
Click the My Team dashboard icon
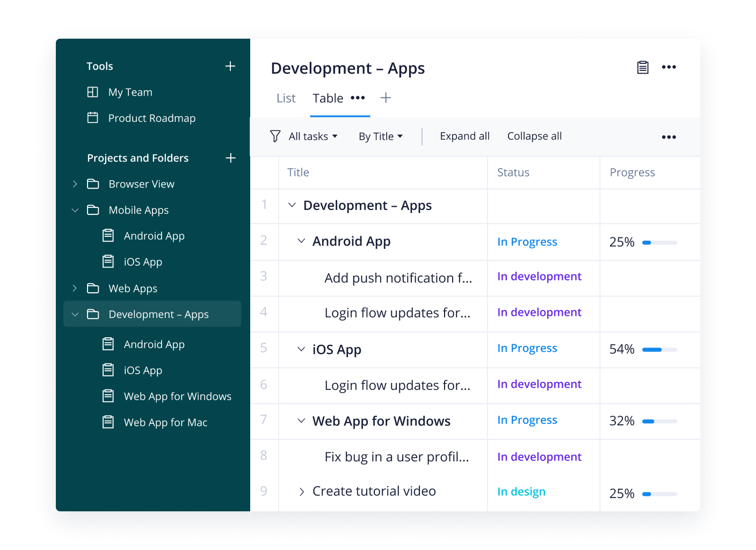[93, 92]
